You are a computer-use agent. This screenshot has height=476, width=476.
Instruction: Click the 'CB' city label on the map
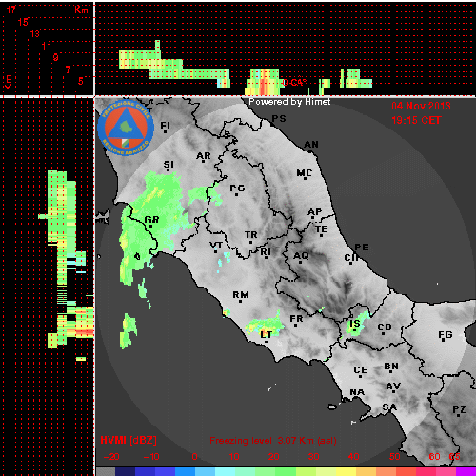(385, 327)
